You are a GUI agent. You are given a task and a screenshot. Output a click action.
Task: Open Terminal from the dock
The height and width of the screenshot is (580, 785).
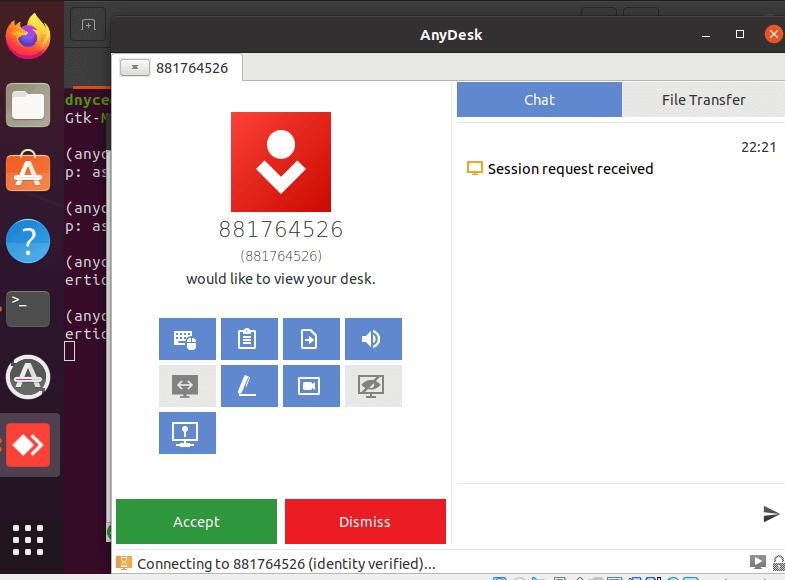coord(28,309)
